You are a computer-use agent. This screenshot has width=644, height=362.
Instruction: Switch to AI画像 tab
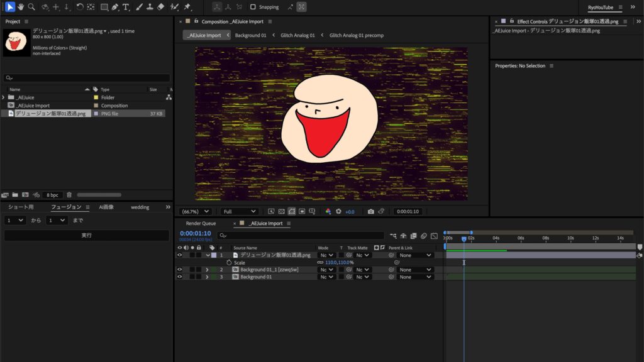coord(106,207)
